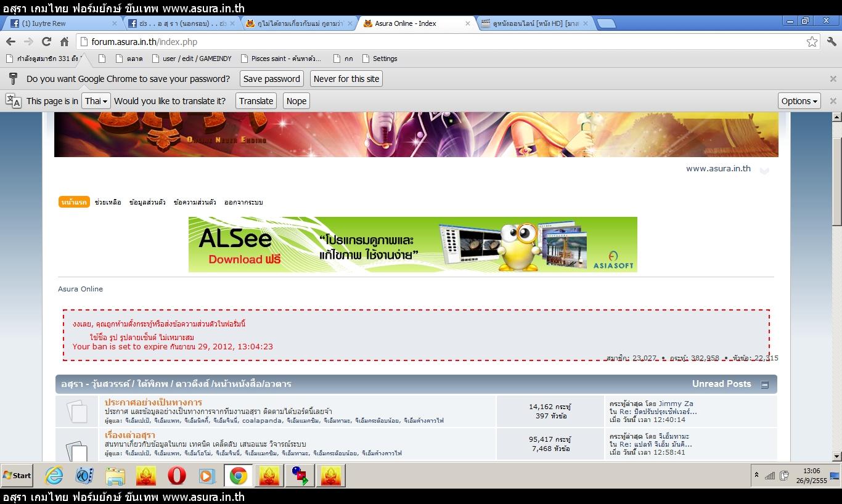Click Never for this site button

point(346,79)
